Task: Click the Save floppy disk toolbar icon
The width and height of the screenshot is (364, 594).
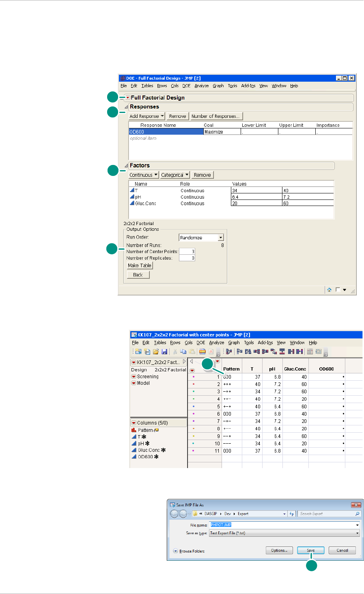Action: (x=164, y=351)
